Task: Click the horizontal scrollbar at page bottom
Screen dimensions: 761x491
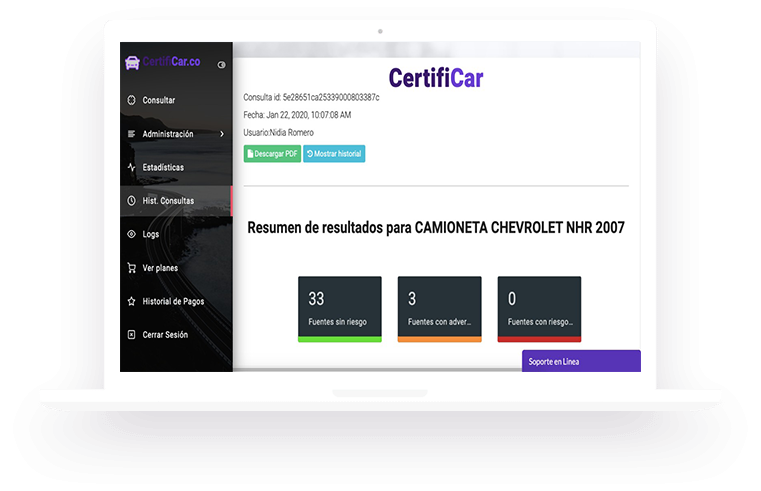Action: (377, 370)
